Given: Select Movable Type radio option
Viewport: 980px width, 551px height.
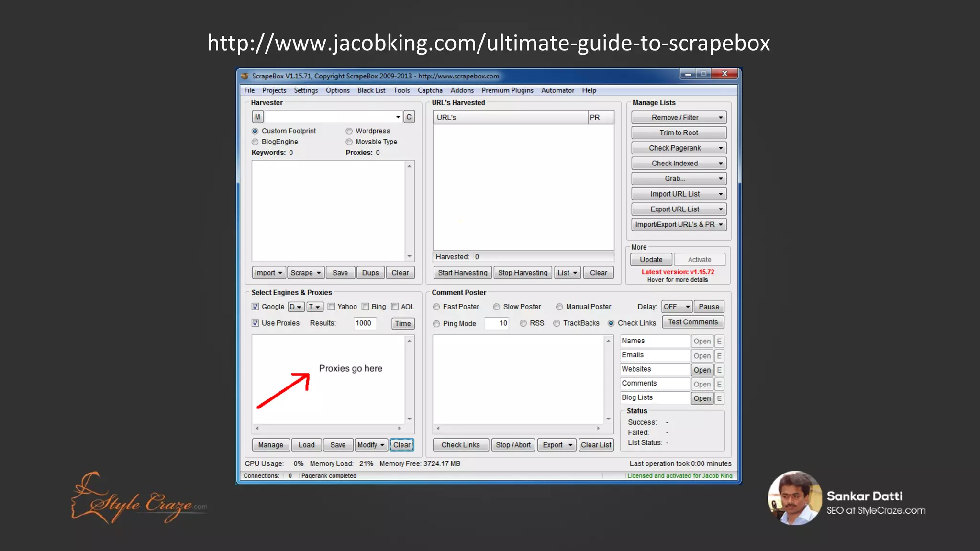Looking at the screenshot, I should click(349, 142).
